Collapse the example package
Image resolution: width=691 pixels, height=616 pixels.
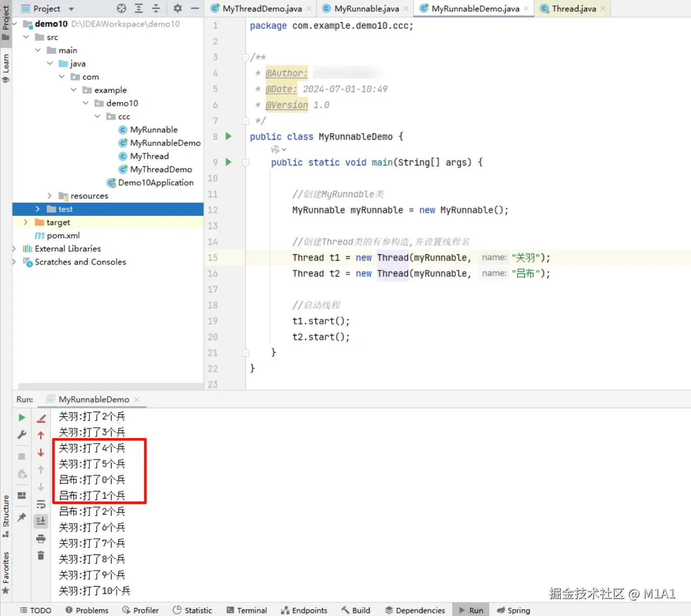tap(74, 90)
